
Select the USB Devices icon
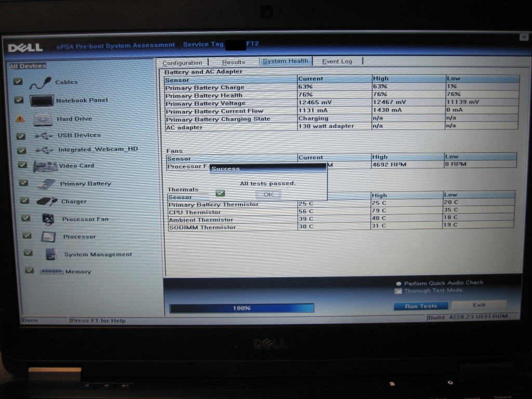coord(44,136)
